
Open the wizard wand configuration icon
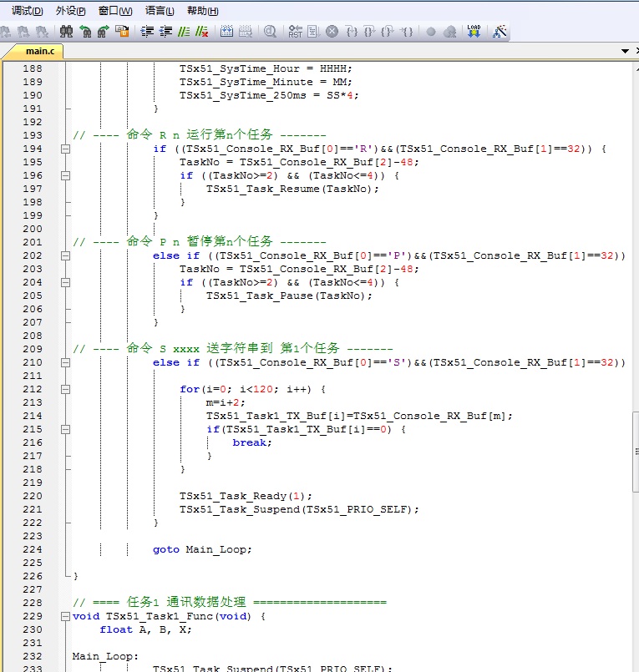pyautogui.click(x=500, y=31)
